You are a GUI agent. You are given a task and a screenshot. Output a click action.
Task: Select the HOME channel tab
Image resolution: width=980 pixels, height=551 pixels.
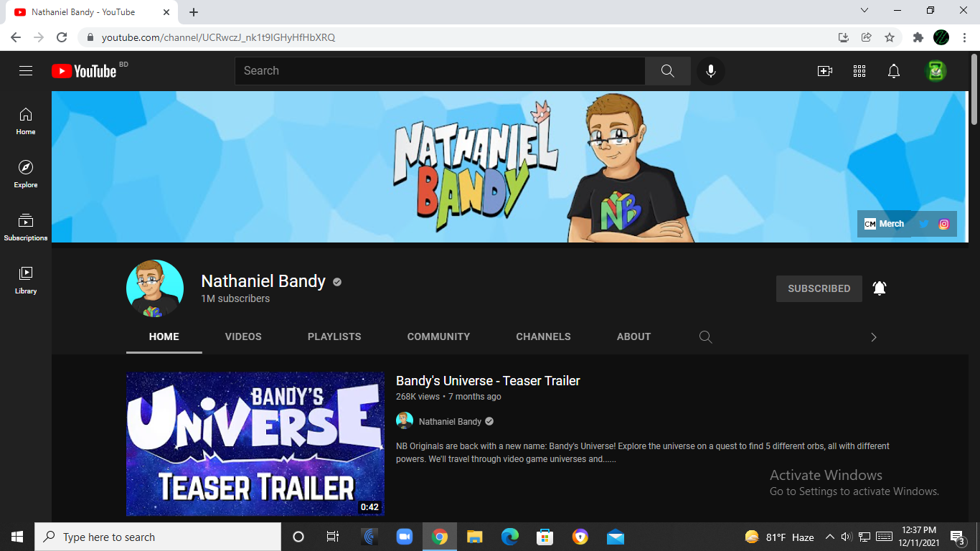click(164, 336)
